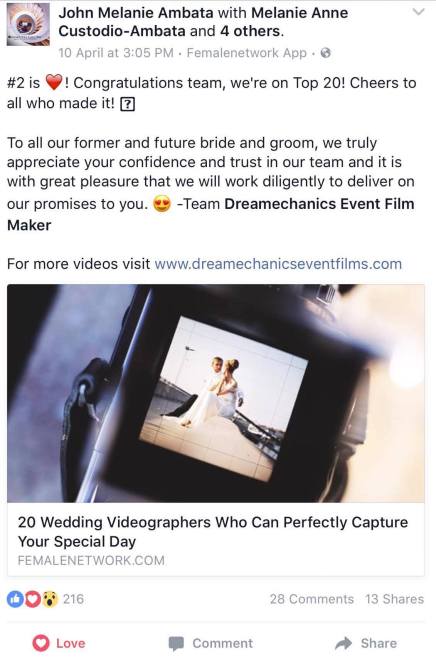The height and width of the screenshot is (664, 436).
Task: Open John Melanie Ambata's profile
Action: 136,13
